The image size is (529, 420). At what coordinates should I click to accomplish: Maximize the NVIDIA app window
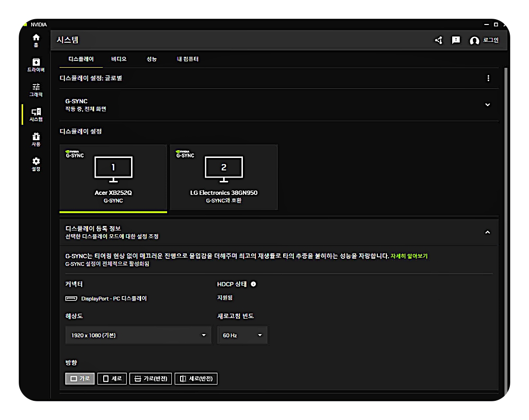coord(495,24)
